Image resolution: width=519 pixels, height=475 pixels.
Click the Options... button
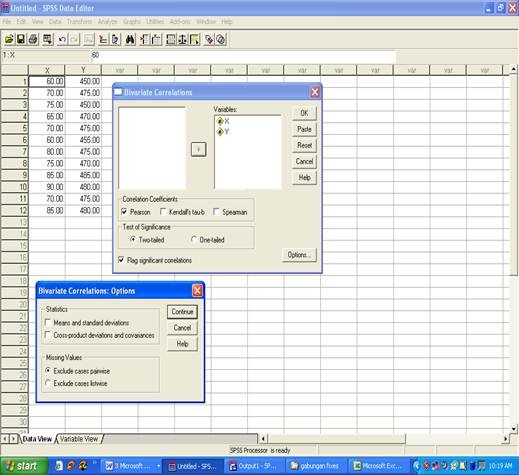[x=299, y=255]
